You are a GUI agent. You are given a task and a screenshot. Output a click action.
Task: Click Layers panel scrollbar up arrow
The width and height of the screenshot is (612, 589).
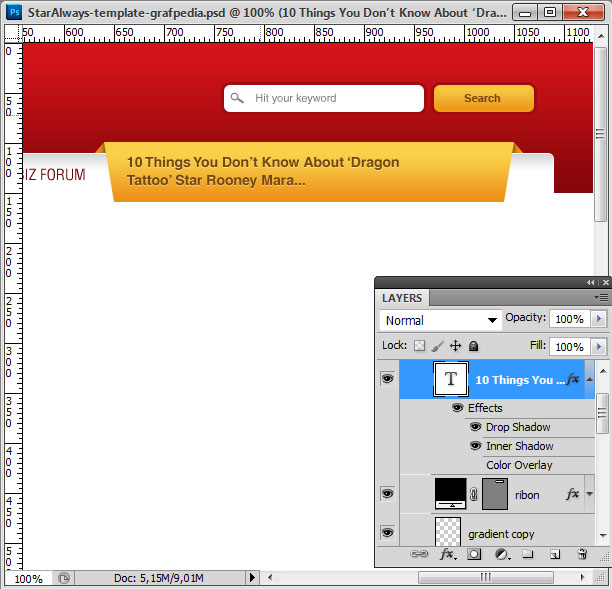603,370
